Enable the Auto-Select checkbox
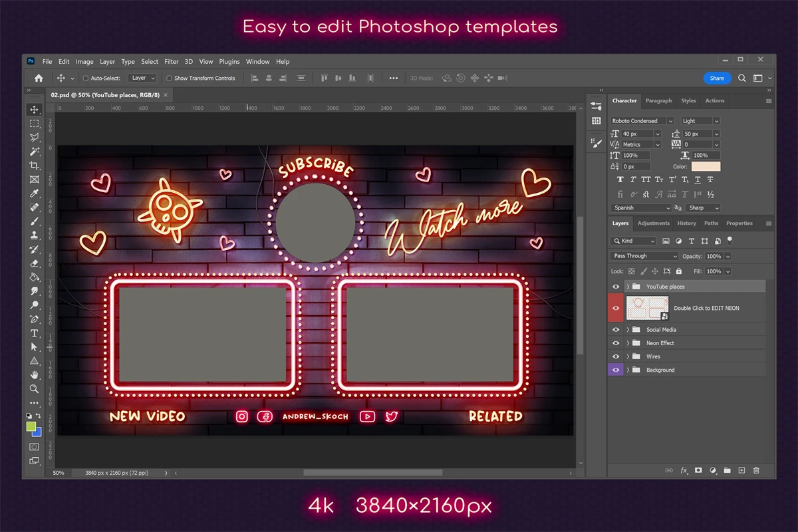 coord(86,78)
